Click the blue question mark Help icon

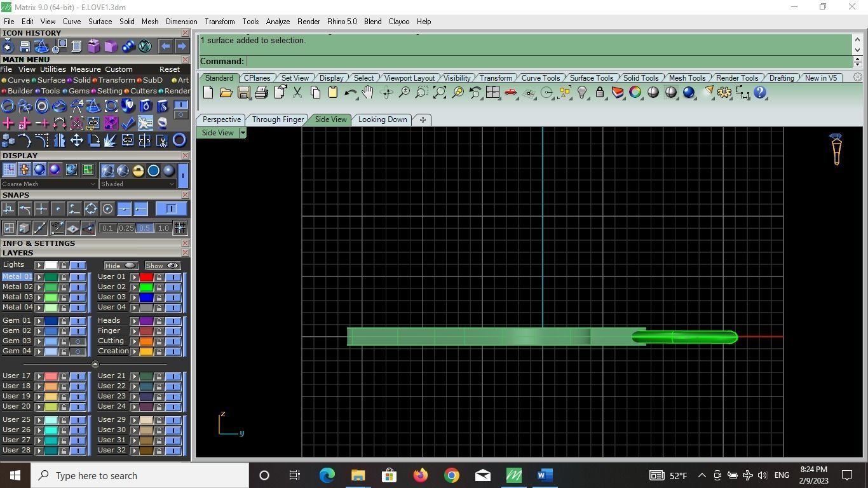click(759, 93)
